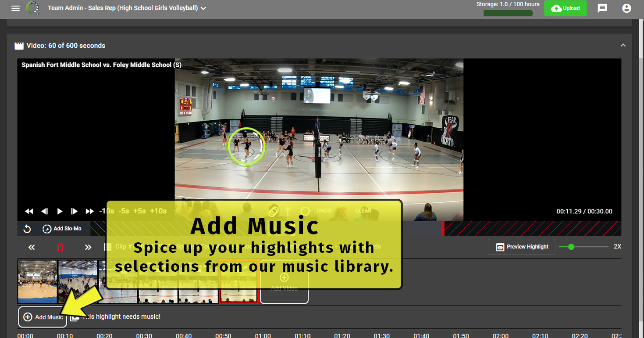Click the Add Music button
Image resolution: width=644 pixels, height=338 pixels.
(x=43, y=317)
